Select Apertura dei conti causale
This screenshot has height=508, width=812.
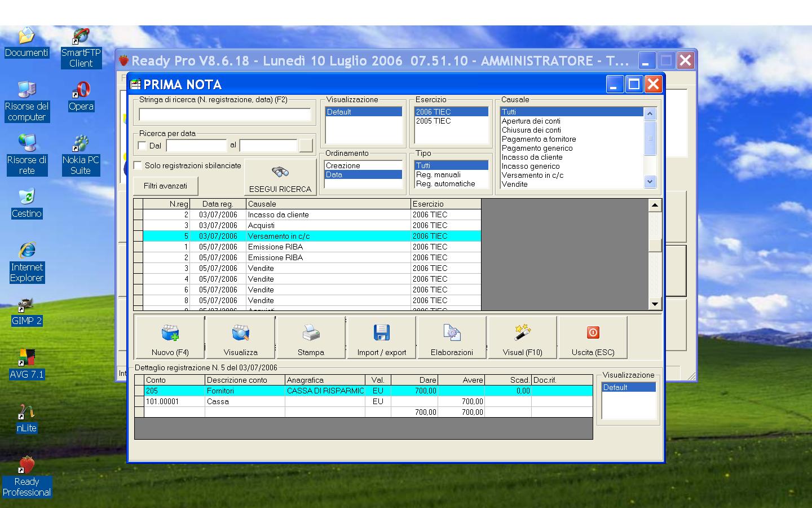coord(572,121)
